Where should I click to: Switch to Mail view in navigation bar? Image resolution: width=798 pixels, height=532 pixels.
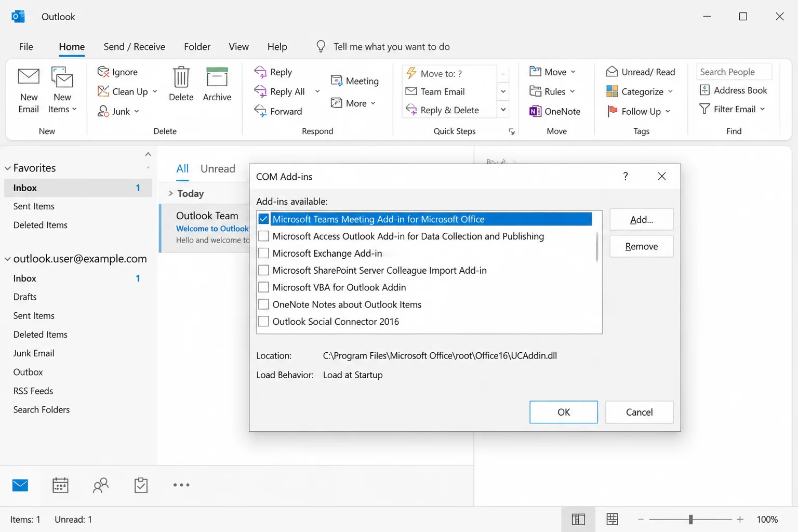tap(20, 485)
